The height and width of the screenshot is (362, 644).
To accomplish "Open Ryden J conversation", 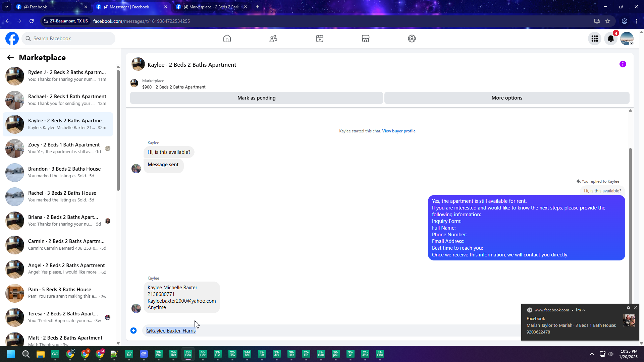I will click(x=58, y=76).
